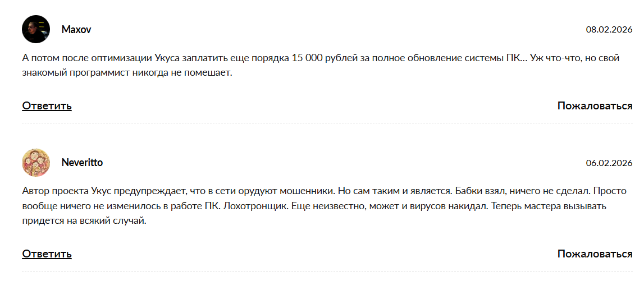This screenshot has height=281, width=644.
Task: Report Neveritto's comment with Пожаловаться
Action: click(x=595, y=254)
